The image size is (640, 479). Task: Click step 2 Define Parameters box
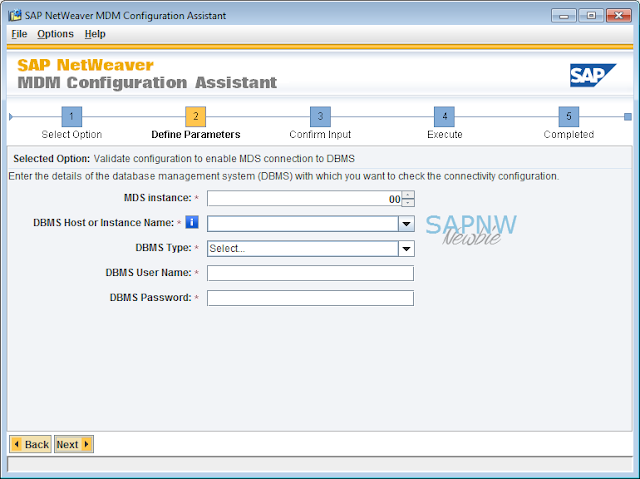click(x=196, y=117)
